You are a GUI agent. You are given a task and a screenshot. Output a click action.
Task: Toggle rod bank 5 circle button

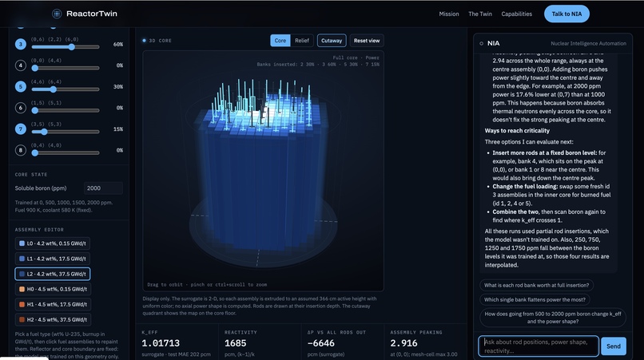(21, 87)
